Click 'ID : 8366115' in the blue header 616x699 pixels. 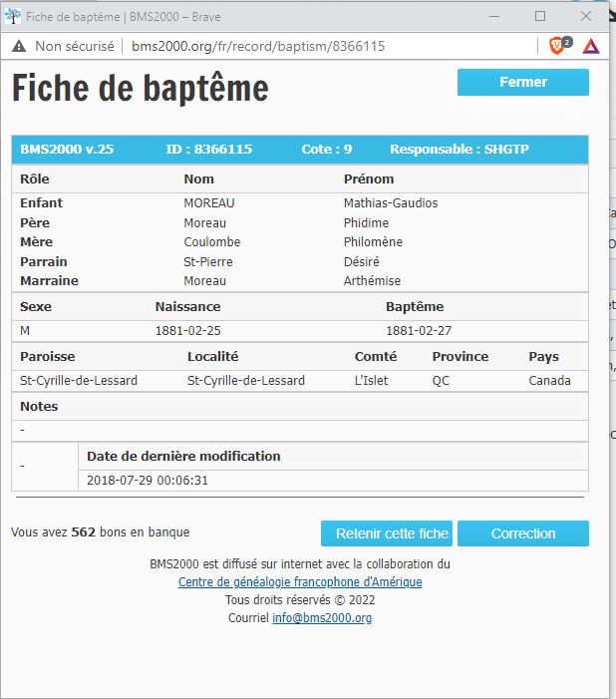pyautogui.click(x=209, y=150)
